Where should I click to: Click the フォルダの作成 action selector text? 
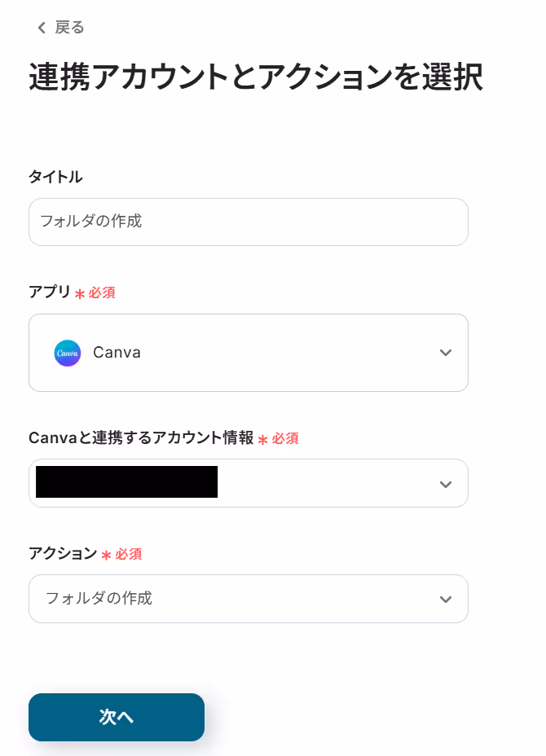click(99, 598)
